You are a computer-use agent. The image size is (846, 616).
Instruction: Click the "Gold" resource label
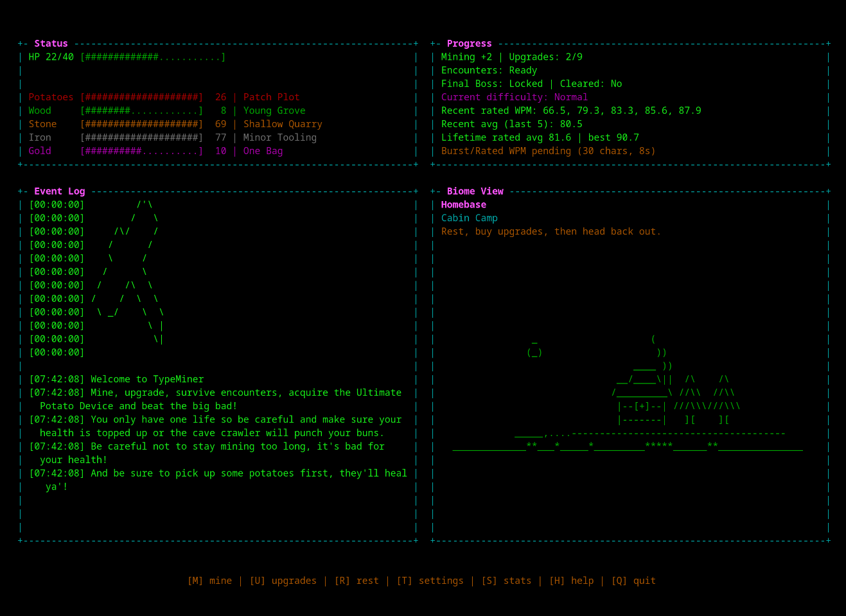coord(40,151)
